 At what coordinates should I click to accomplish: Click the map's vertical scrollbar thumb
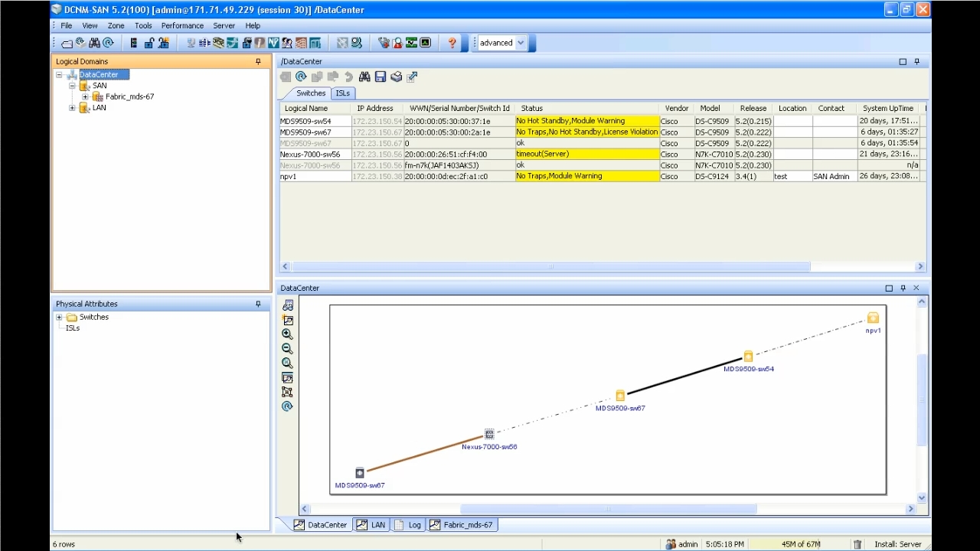922,399
